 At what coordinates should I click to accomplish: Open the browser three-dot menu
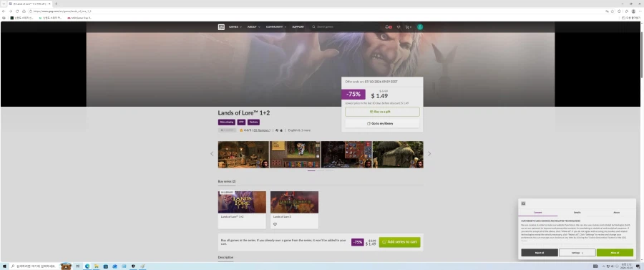640,11
